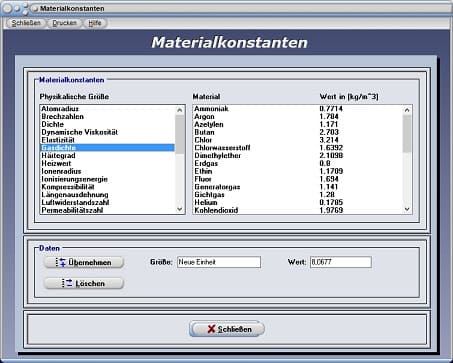This screenshot has width=453, height=363.
Task: Click the scroll-down arrow of the material list
Action: (x=407, y=209)
